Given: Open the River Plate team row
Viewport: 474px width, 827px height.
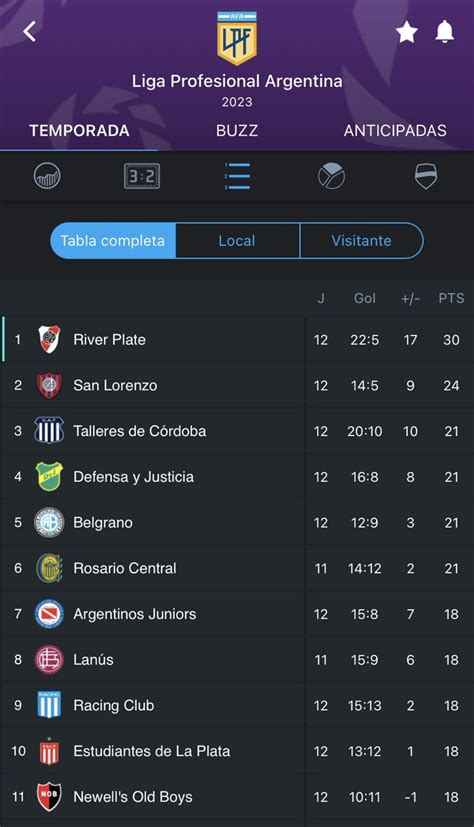Looking at the screenshot, I should (x=237, y=340).
